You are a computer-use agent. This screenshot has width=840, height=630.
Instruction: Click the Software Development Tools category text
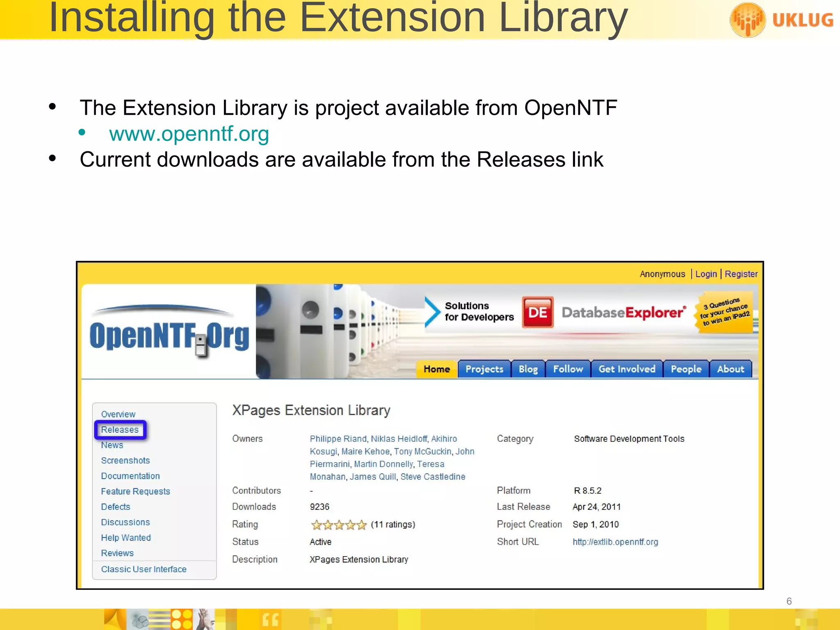click(x=629, y=439)
